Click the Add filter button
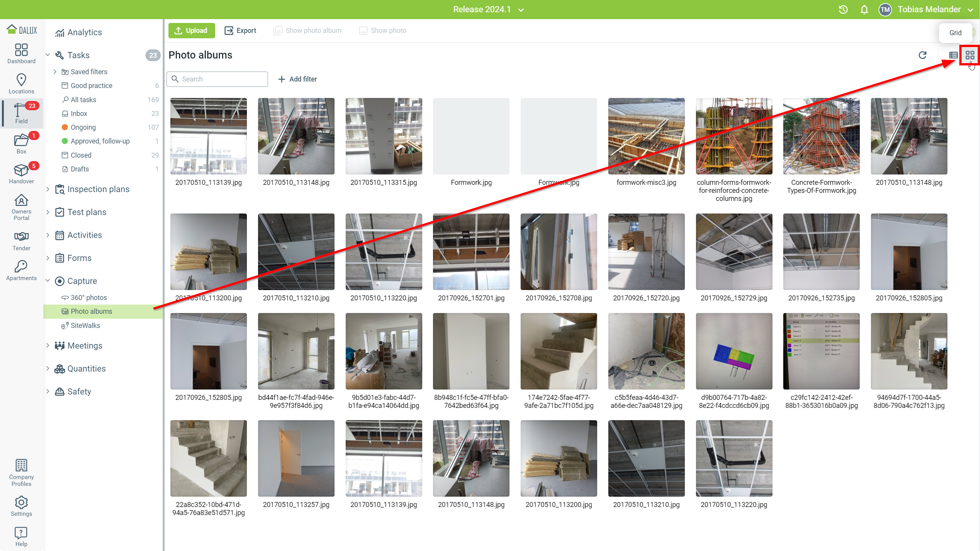The width and height of the screenshot is (980, 551). tap(297, 79)
